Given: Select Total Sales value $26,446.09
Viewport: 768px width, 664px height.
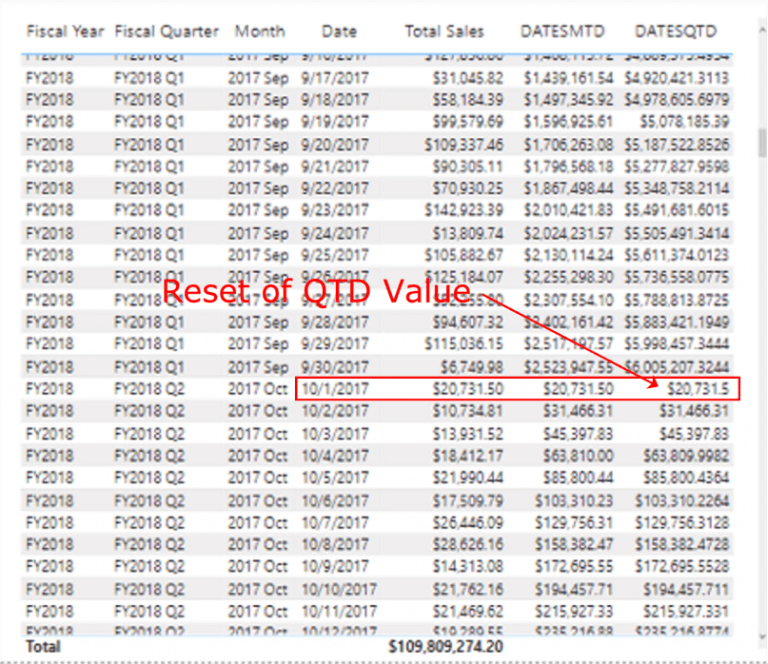Looking at the screenshot, I should pyautogui.click(x=468, y=522).
